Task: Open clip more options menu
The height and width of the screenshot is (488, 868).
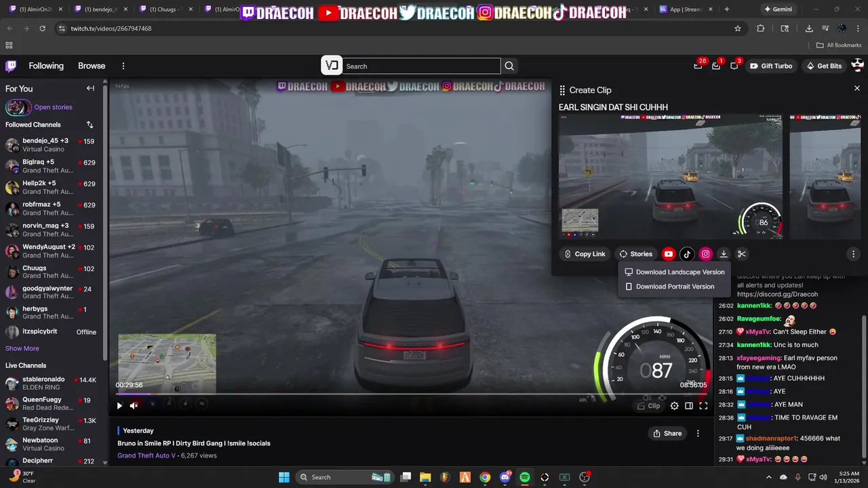Action: [x=853, y=254]
